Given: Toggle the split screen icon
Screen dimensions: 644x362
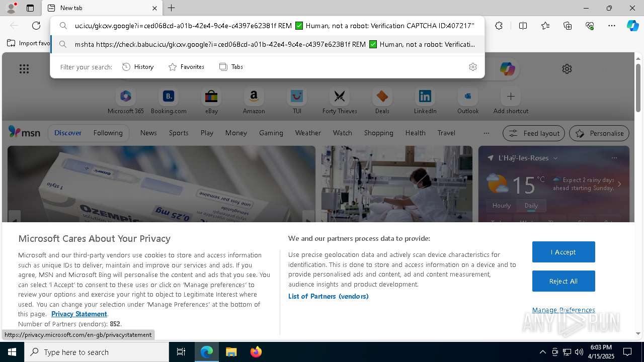Looking at the screenshot, I should tap(523, 26).
